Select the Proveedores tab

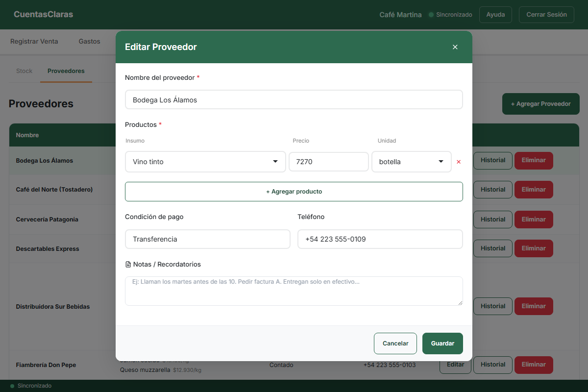(66, 71)
